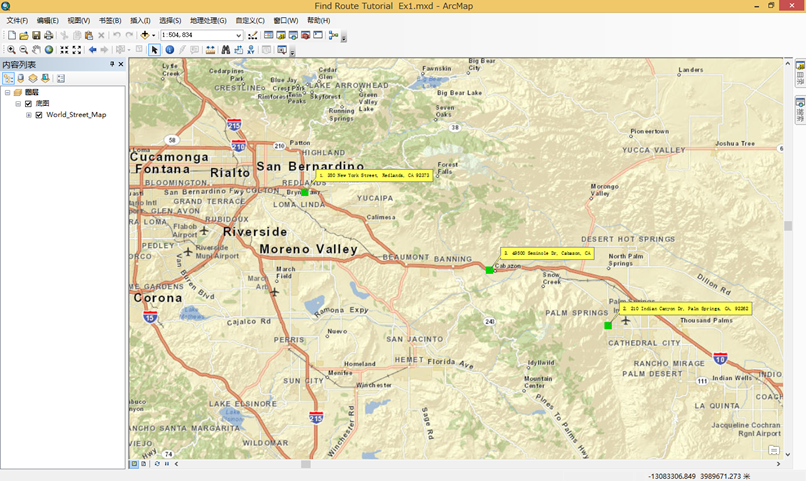Open the 文件(F) menu
Screen dimensions: 806x481
(x=18, y=20)
